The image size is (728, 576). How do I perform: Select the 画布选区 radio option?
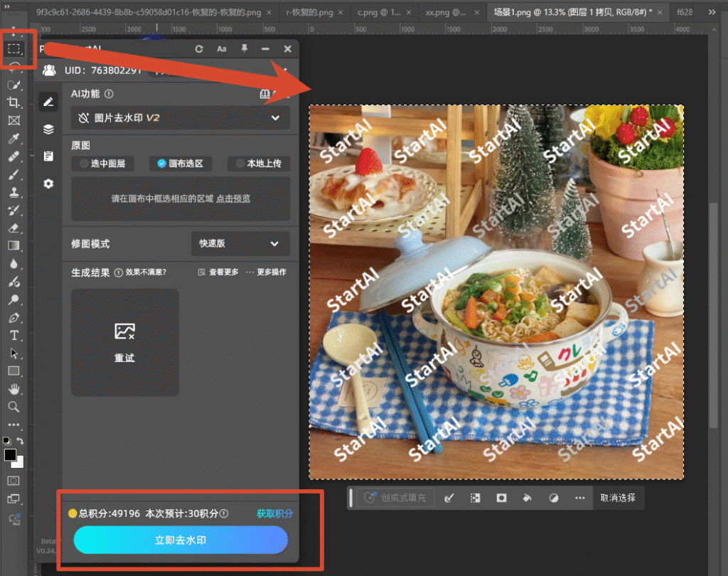(181, 164)
